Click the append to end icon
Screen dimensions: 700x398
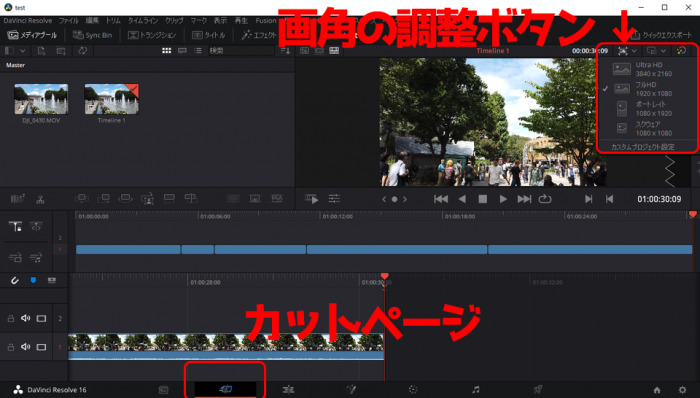click(104, 199)
